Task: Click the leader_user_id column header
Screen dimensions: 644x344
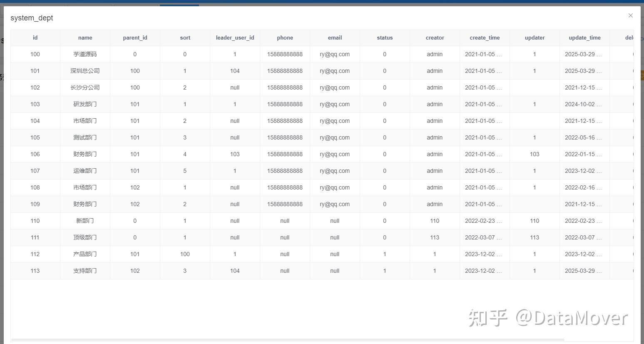Action: (235, 37)
